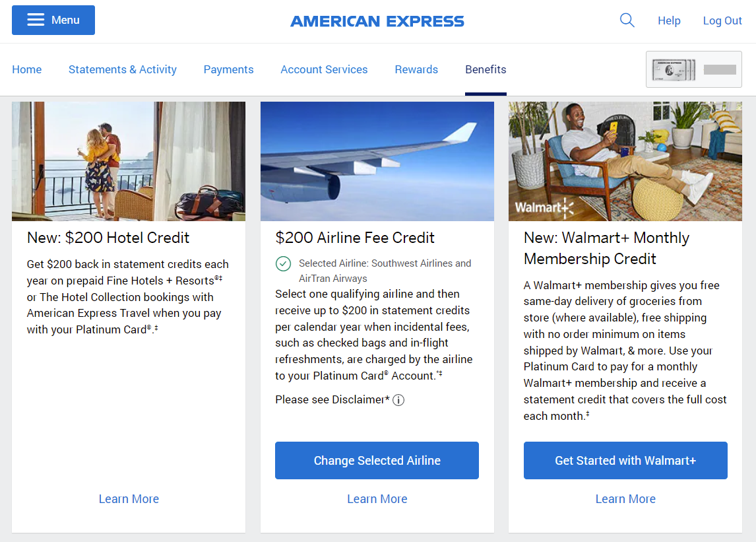Click Learn More under Hotel Credit
756x542 pixels.
tap(129, 499)
